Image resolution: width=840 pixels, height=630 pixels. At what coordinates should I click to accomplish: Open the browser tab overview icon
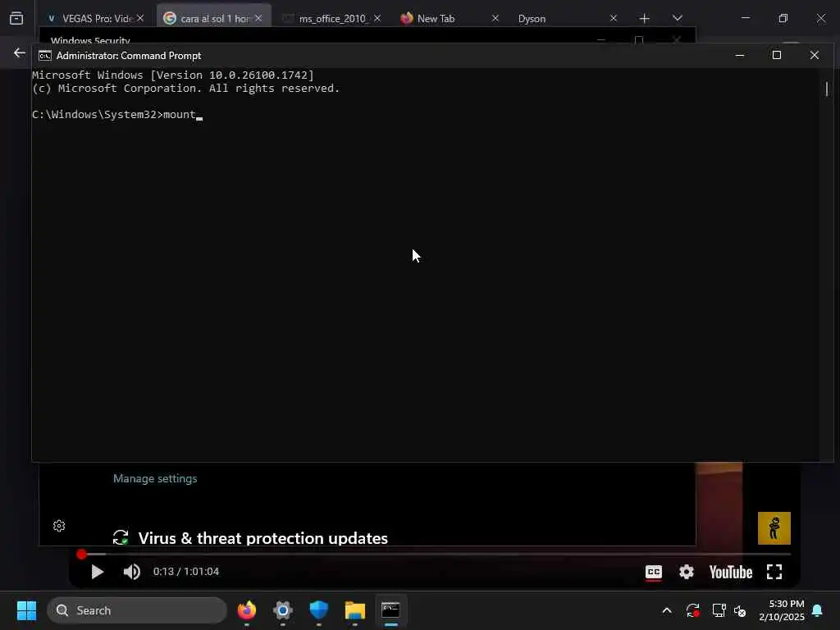[16, 18]
